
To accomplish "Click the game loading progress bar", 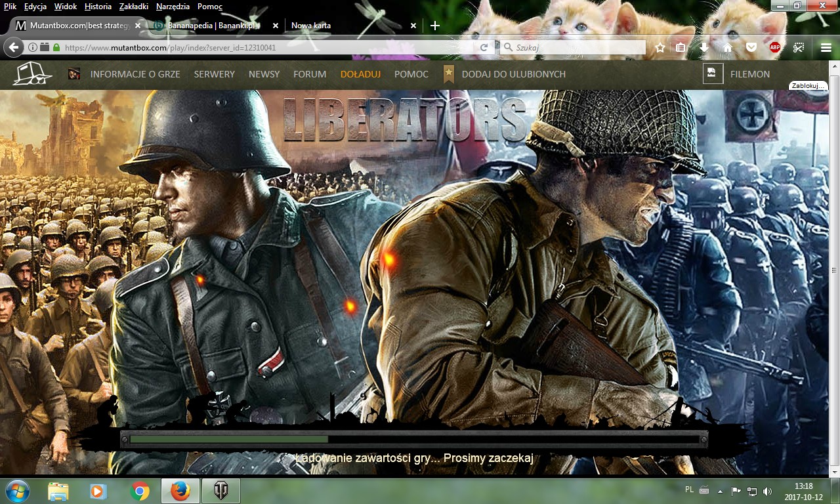I will [413, 440].
